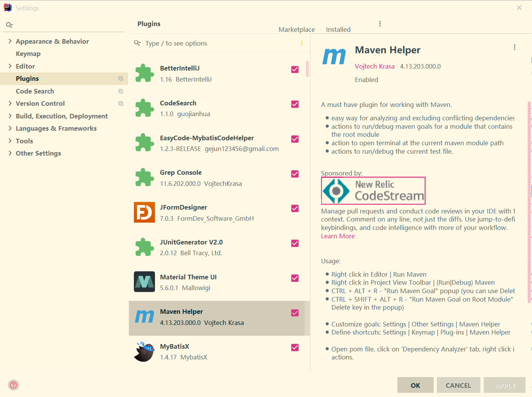The width and height of the screenshot is (532, 397).
Task: Close the Settings dialog window
Action: [x=519, y=8]
